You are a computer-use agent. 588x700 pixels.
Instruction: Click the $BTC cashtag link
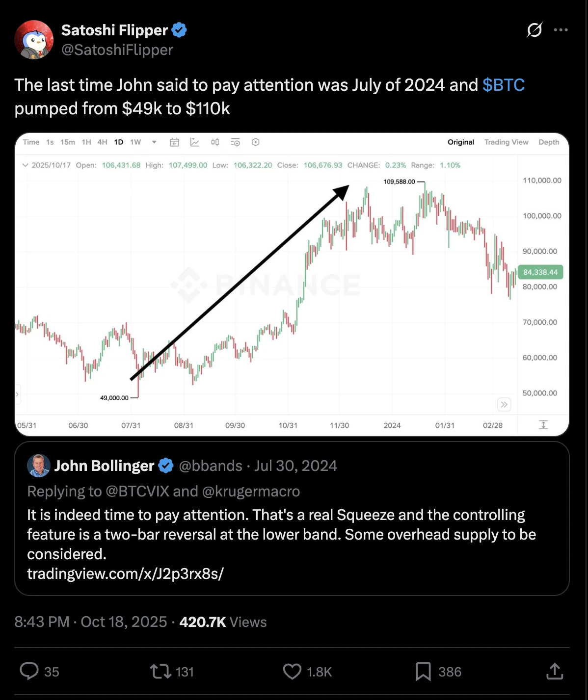[504, 85]
